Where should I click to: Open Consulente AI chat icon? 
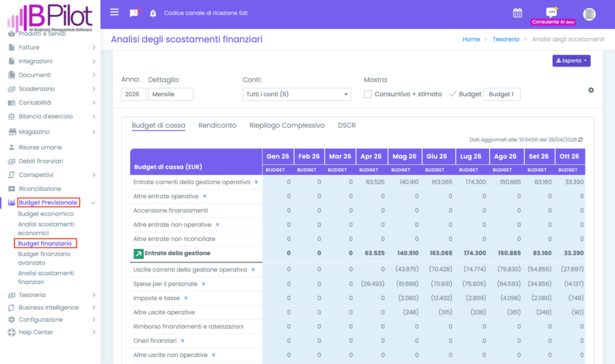click(551, 12)
